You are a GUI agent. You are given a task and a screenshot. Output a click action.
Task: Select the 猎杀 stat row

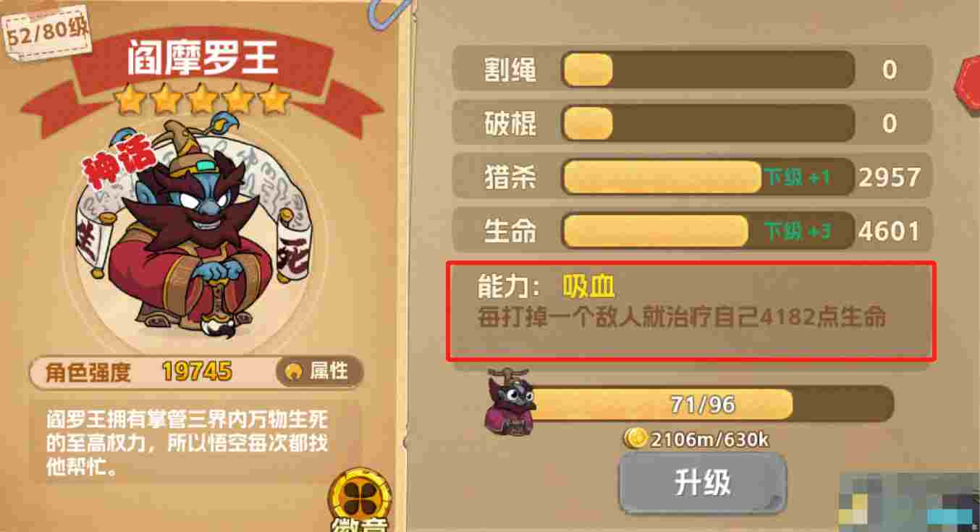(x=692, y=177)
